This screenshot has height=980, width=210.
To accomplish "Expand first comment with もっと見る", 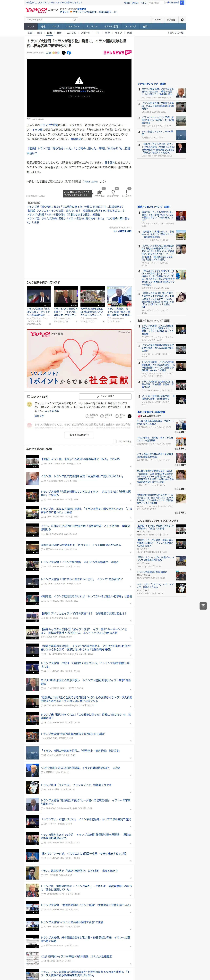I will pyautogui.click(x=53, y=411).
